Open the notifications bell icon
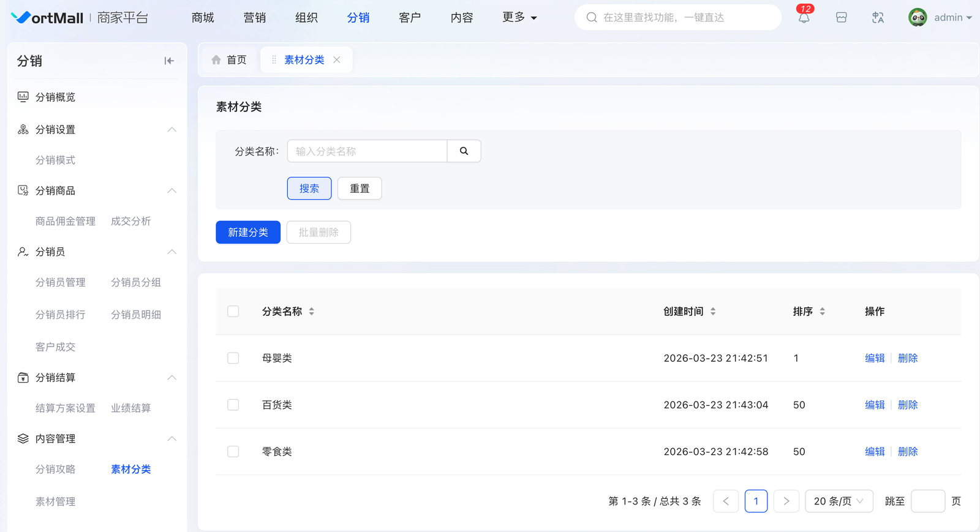The height and width of the screenshot is (532, 980). [x=804, y=18]
